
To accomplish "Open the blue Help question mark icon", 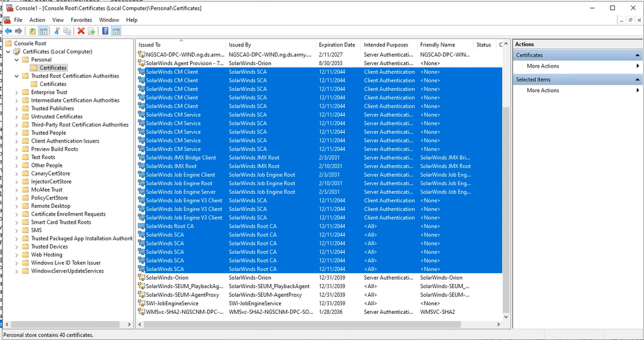I will [105, 31].
